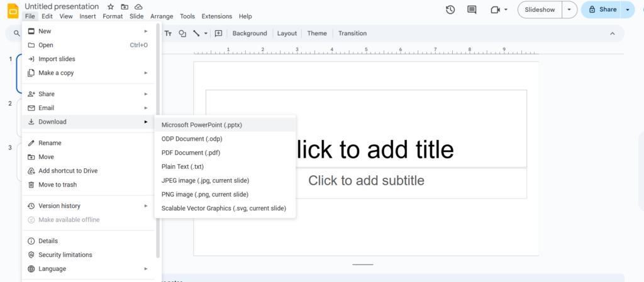Check the cloud document status icon
This screenshot has width=644, height=282.
(138, 7)
